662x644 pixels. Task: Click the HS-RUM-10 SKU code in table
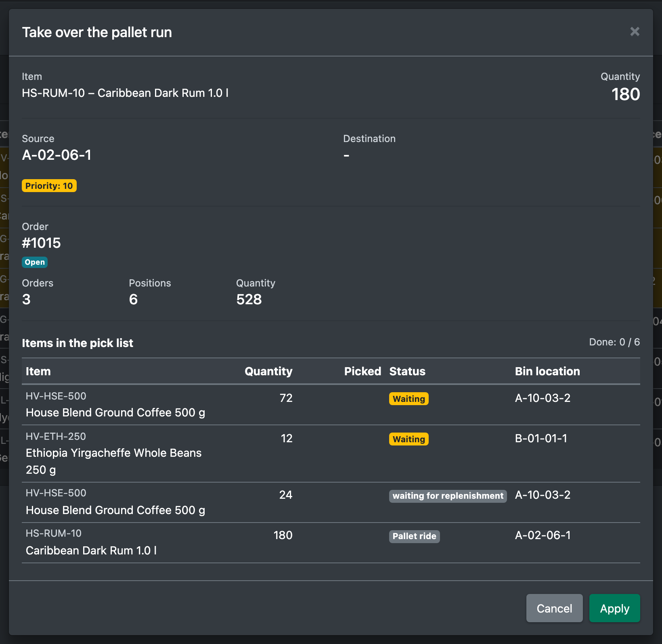pyautogui.click(x=54, y=533)
